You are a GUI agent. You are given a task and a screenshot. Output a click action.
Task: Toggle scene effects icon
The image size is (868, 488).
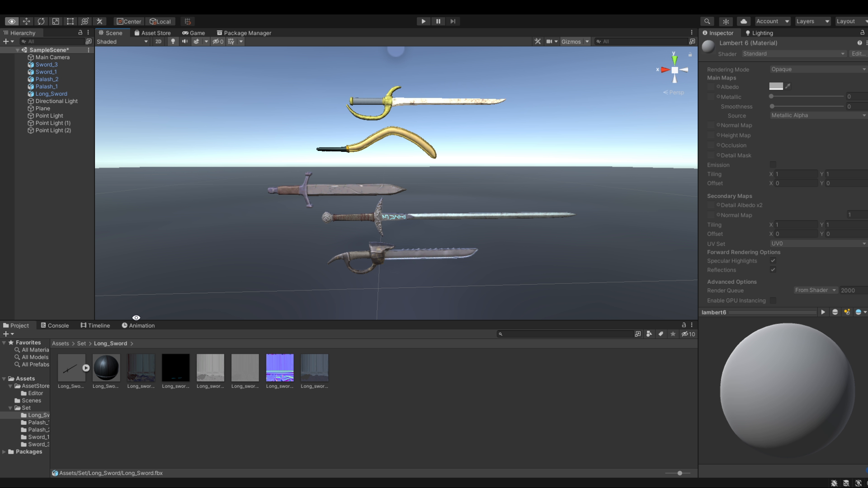196,41
